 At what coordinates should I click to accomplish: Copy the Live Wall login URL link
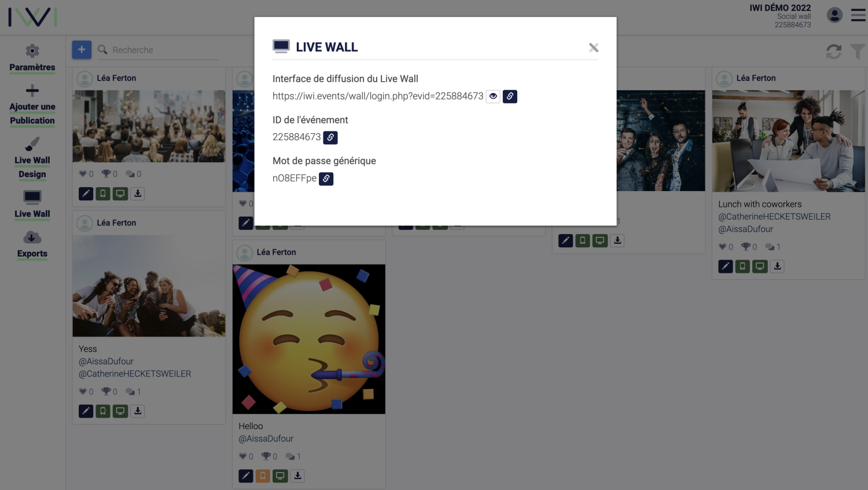pyautogui.click(x=510, y=96)
